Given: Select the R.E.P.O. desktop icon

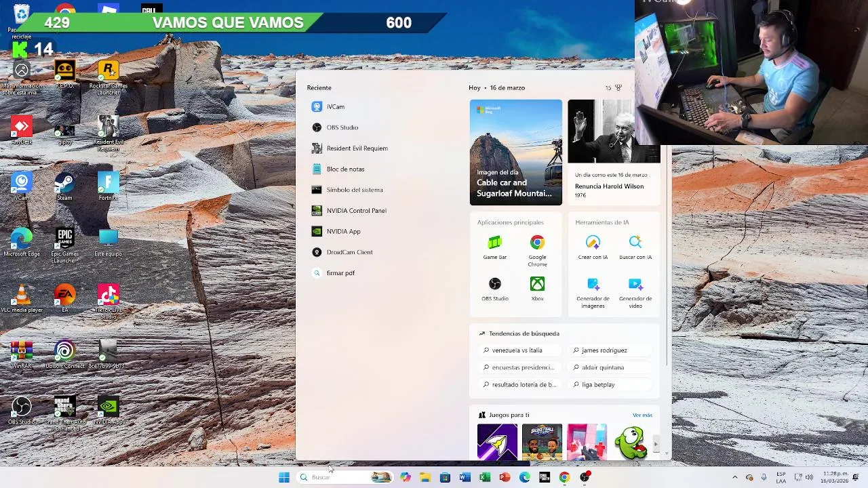Looking at the screenshot, I should [x=65, y=74].
